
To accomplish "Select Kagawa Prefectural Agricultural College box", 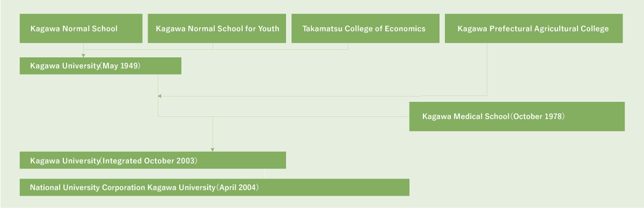I will click(x=533, y=28).
